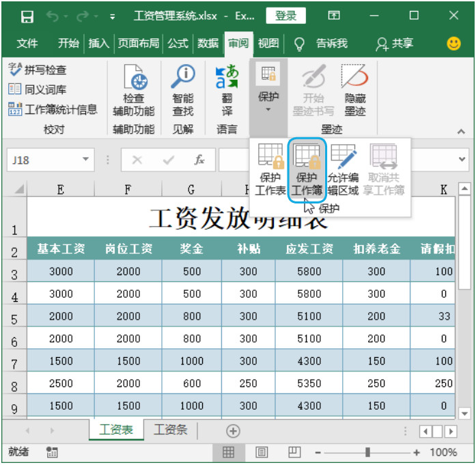Switch to the 开始 tab
The height and width of the screenshot is (465, 476).
tap(68, 44)
